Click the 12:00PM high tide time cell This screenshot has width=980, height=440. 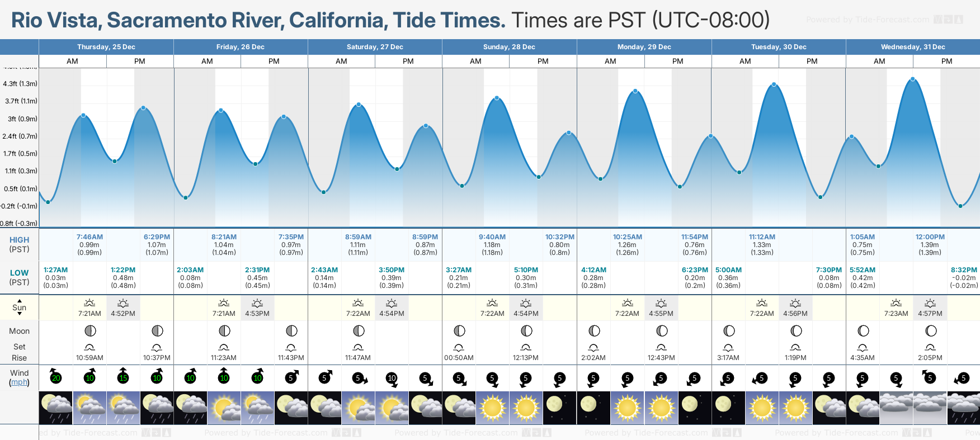click(x=930, y=237)
